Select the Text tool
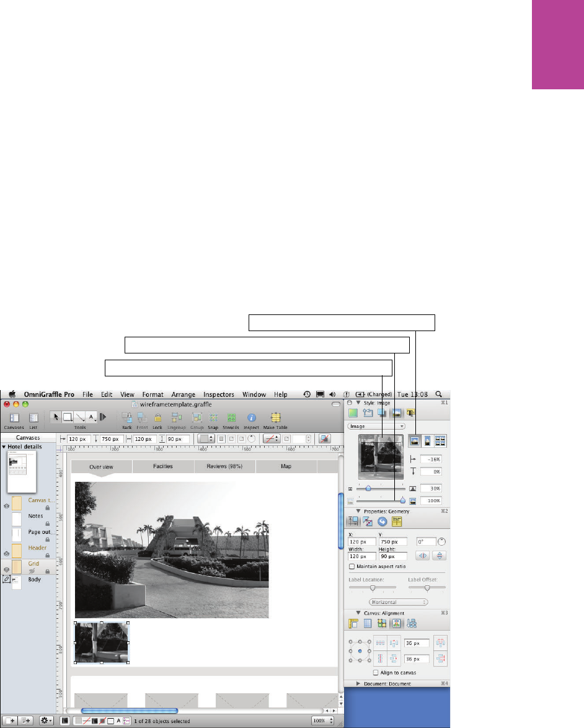Image resolution: width=584 pixels, height=728 pixels. coord(92,417)
